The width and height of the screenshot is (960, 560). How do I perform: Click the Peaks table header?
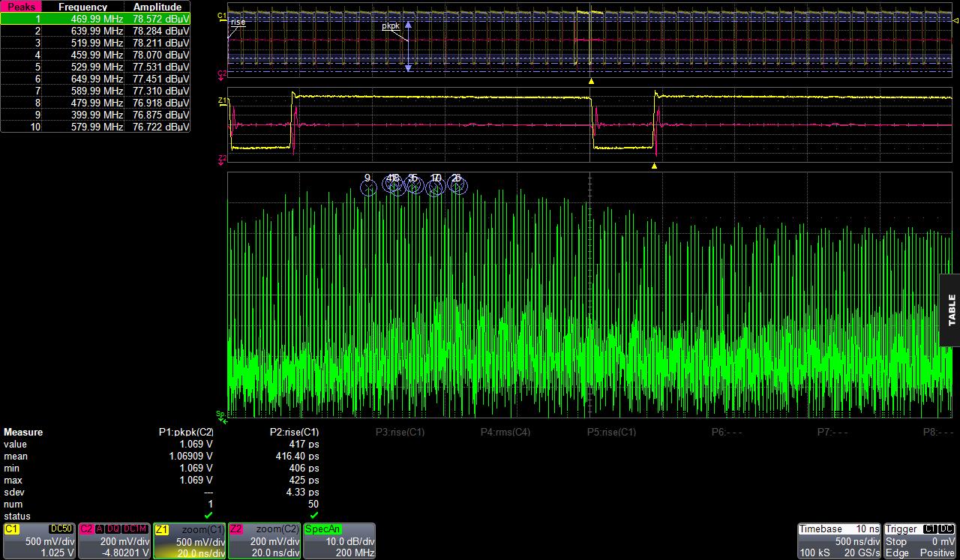click(x=22, y=7)
